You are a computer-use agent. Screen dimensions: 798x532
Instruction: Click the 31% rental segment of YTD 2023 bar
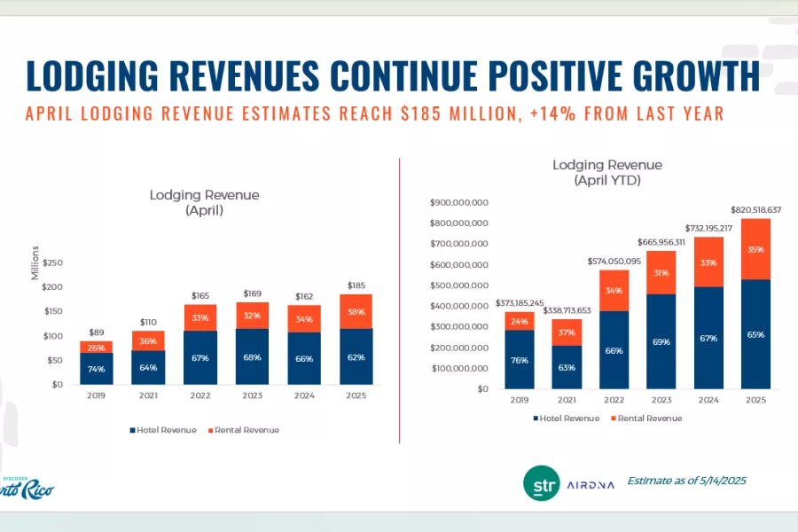pyautogui.click(x=661, y=273)
